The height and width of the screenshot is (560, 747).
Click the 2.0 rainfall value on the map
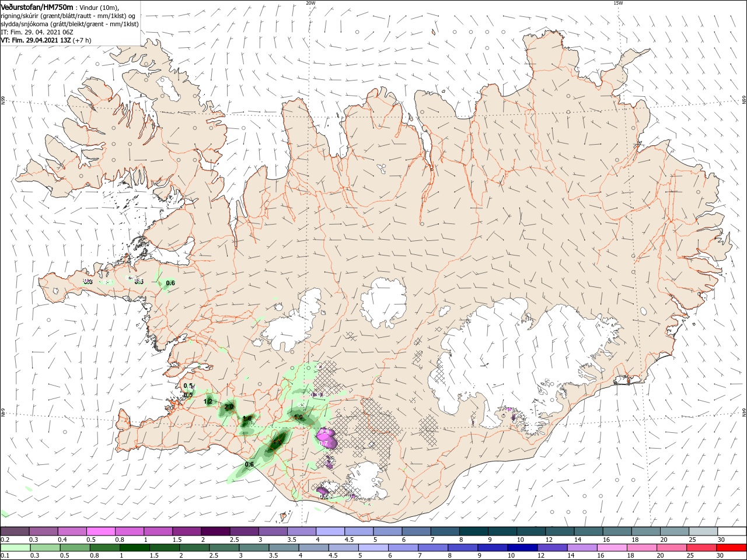click(229, 407)
